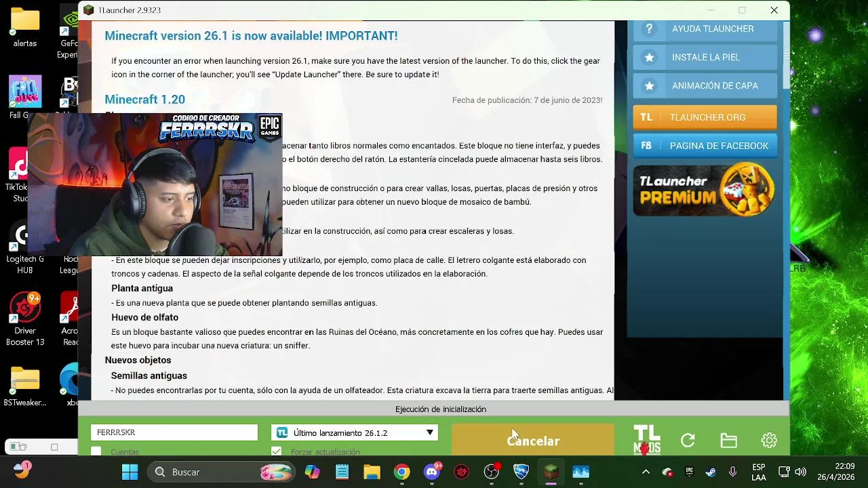Show hidden system tray icons
Viewport: 868px width, 488px height.
(x=646, y=472)
